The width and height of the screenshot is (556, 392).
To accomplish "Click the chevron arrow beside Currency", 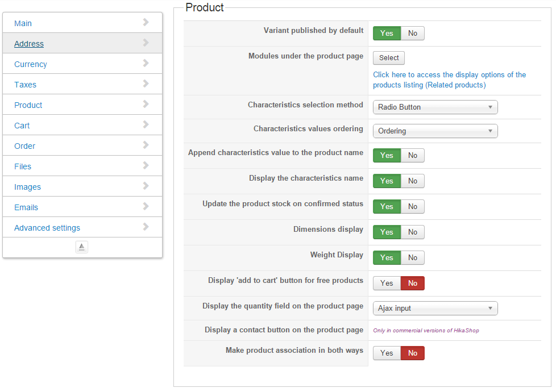I will 146,64.
